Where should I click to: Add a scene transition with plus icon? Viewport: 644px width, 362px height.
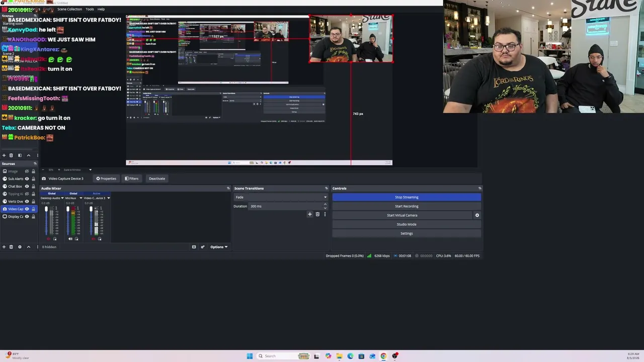click(309, 215)
